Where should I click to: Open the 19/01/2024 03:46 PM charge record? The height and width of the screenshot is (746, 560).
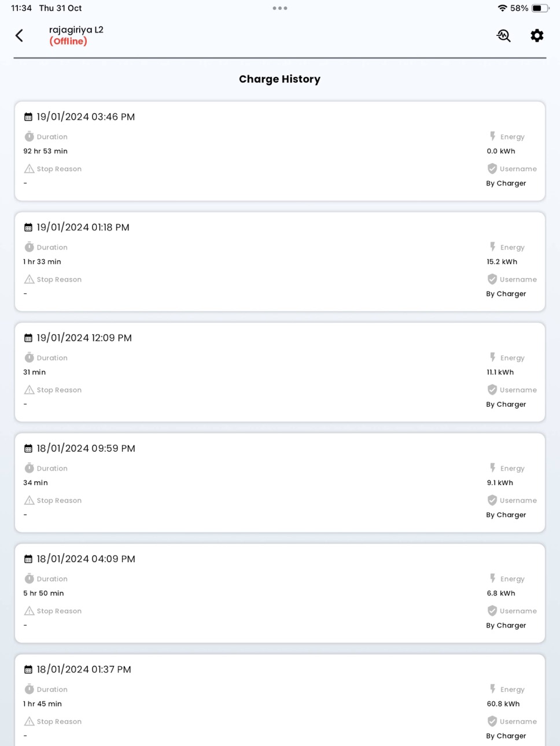click(280, 151)
